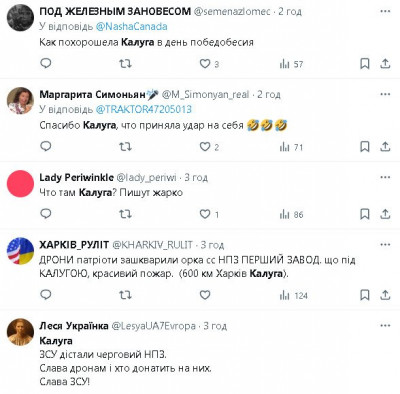Open the @NashaCanada mention link
The width and height of the screenshot is (400, 394).
coord(131,26)
